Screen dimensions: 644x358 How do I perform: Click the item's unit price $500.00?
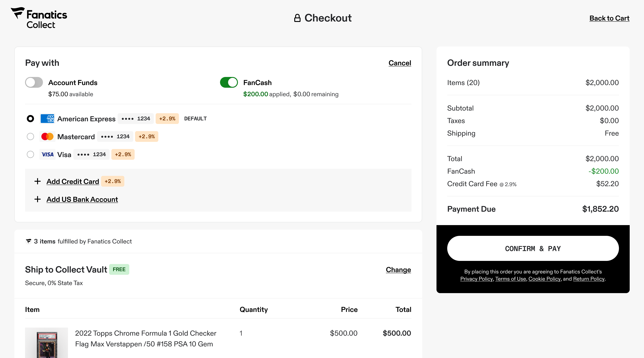(344, 333)
